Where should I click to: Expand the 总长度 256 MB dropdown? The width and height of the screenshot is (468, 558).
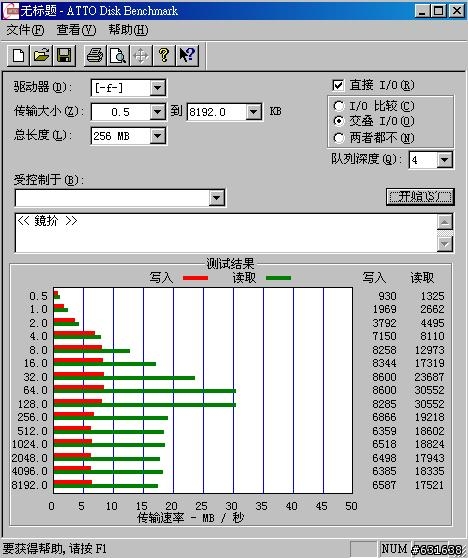[157, 136]
